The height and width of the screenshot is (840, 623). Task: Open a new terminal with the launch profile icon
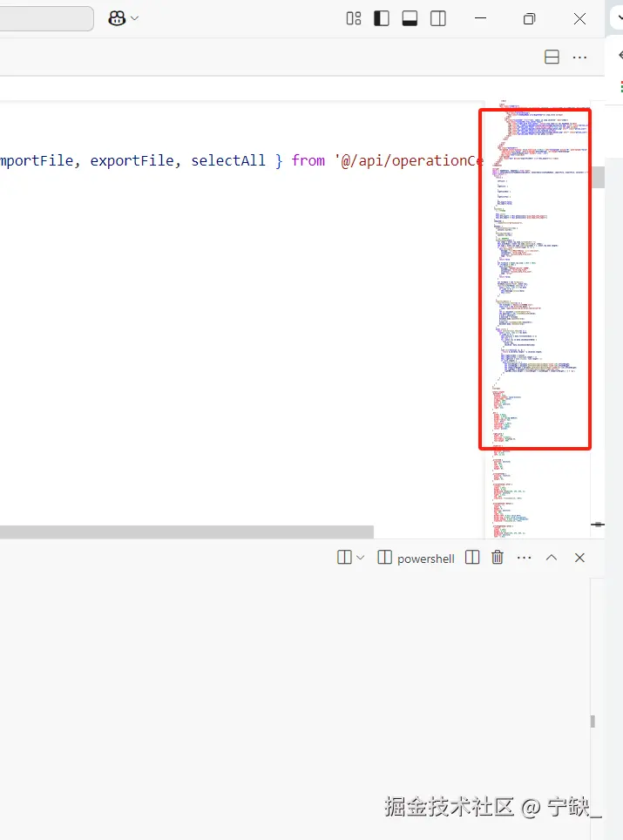click(344, 558)
